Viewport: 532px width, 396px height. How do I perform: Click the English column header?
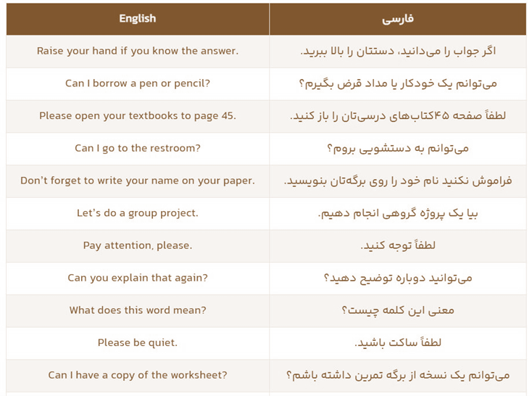coord(138,19)
